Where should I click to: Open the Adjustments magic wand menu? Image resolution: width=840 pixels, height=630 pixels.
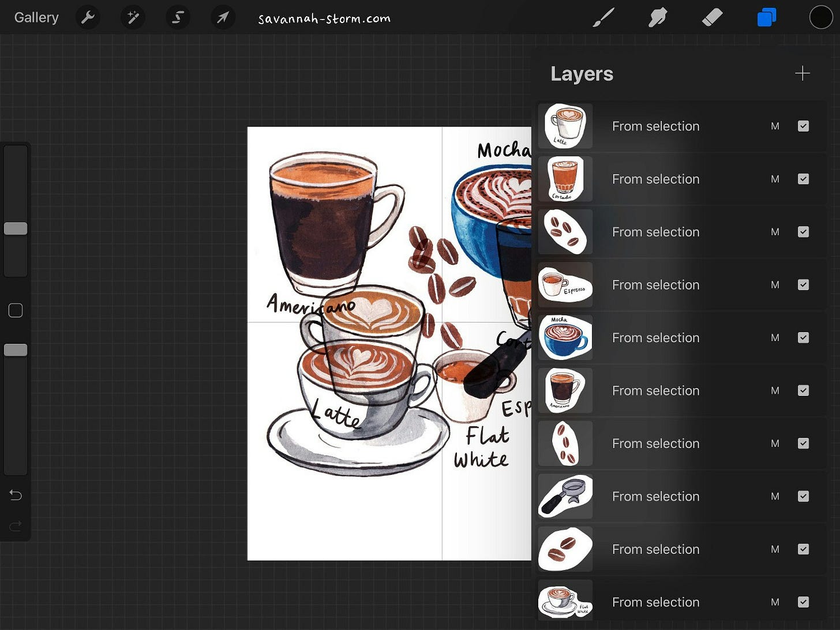[133, 17]
